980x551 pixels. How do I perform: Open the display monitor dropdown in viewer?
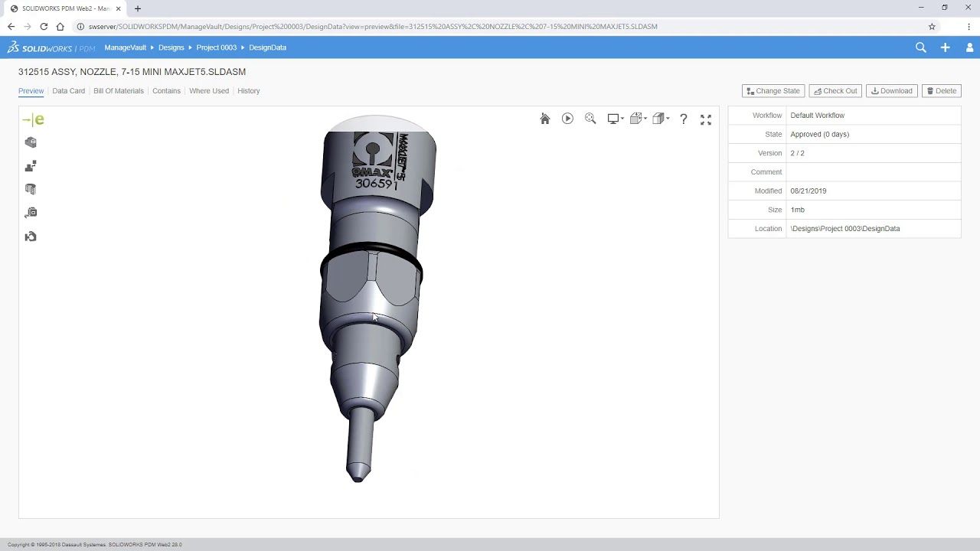616,119
